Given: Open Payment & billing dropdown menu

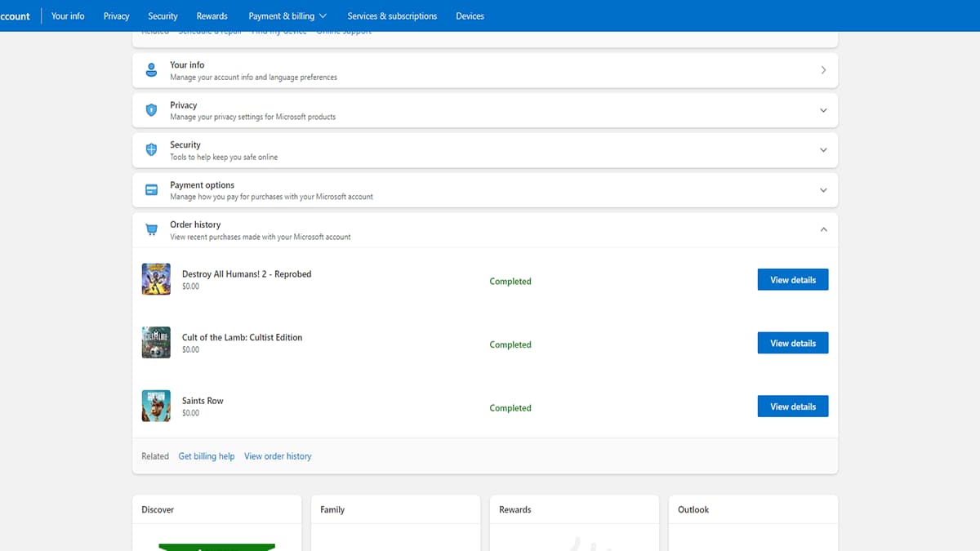Looking at the screenshot, I should (x=287, y=16).
